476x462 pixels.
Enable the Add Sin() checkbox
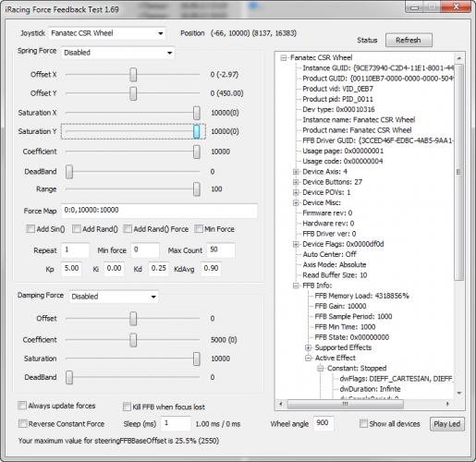pos(31,229)
